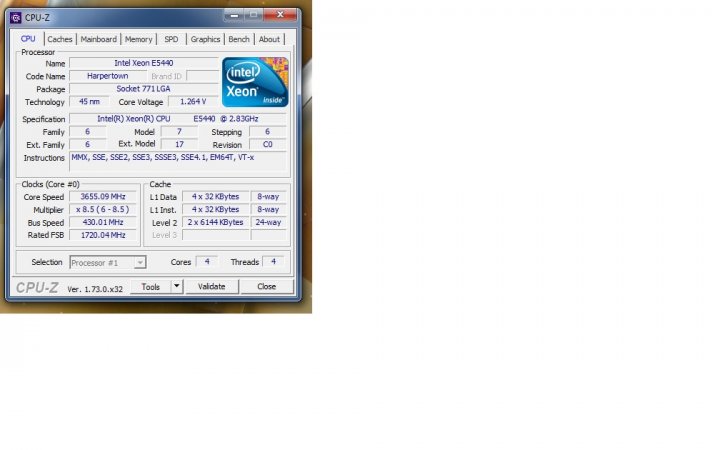The height and width of the screenshot is (450, 720).
Task: Click the Rated FSB 1720.04 MHz value
Action: click(103, 235)
